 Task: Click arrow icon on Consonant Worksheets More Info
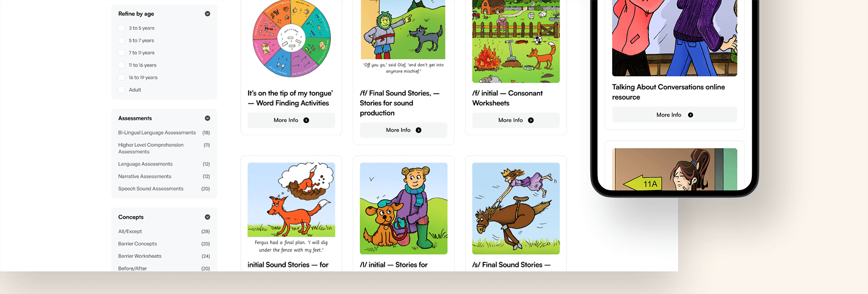click(531, 121)
